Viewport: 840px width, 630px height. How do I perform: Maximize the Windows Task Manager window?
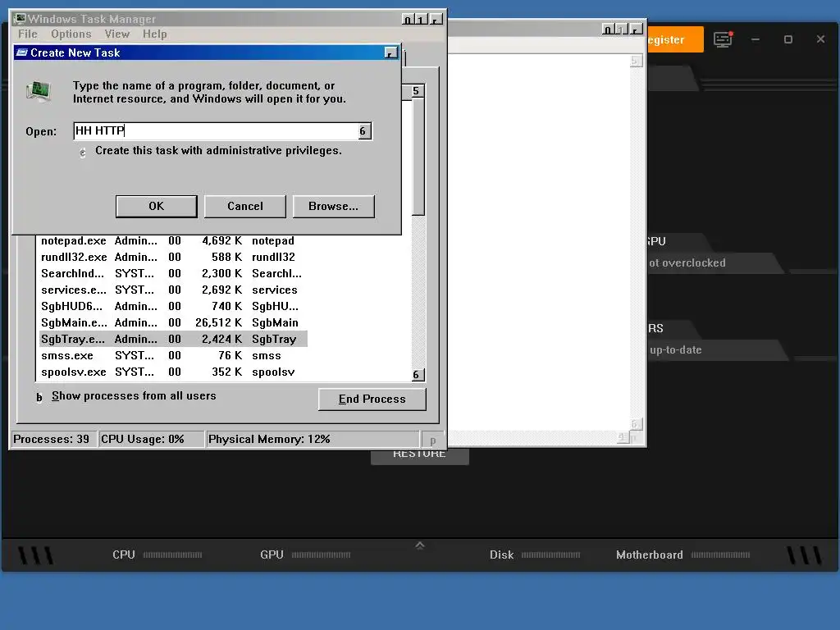(x=422, y=20)
